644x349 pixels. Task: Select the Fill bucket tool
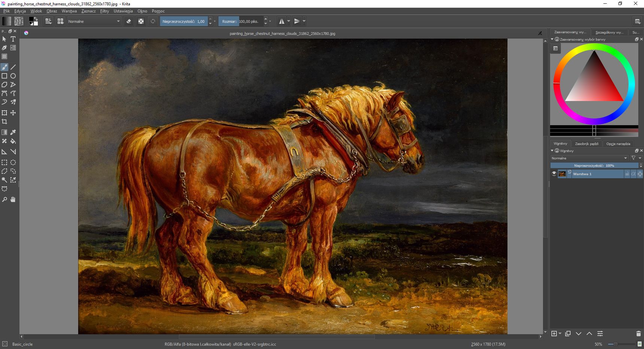[x=13, y=141]
